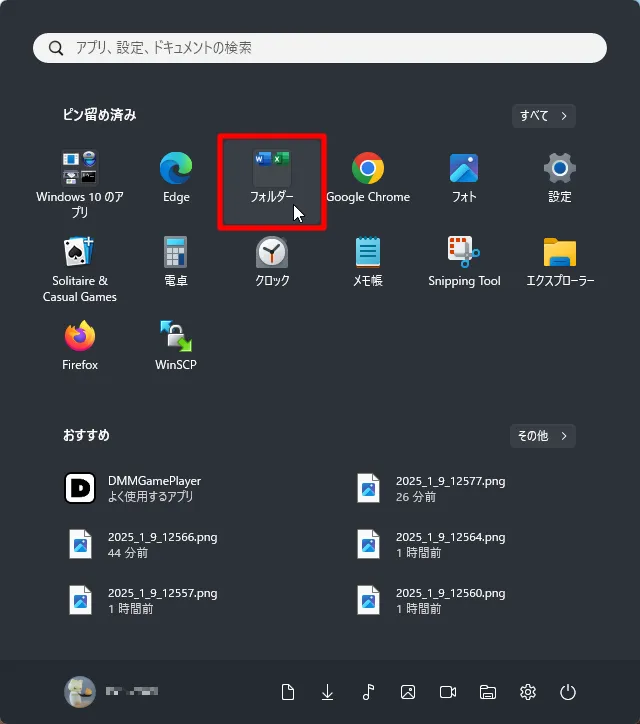Open the Downloads folder icon in the bottom bar
The height and width of the screenshot is (724, 640).
point(327,692)
